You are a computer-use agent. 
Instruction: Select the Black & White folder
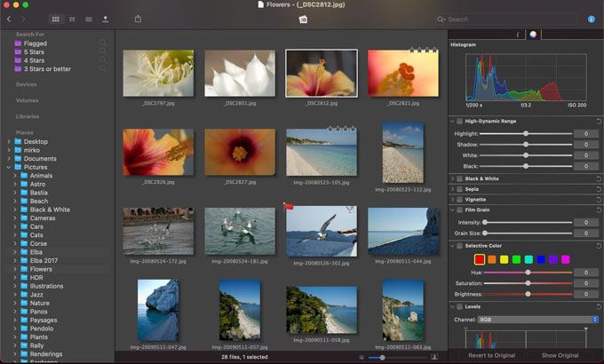point(50,210)
